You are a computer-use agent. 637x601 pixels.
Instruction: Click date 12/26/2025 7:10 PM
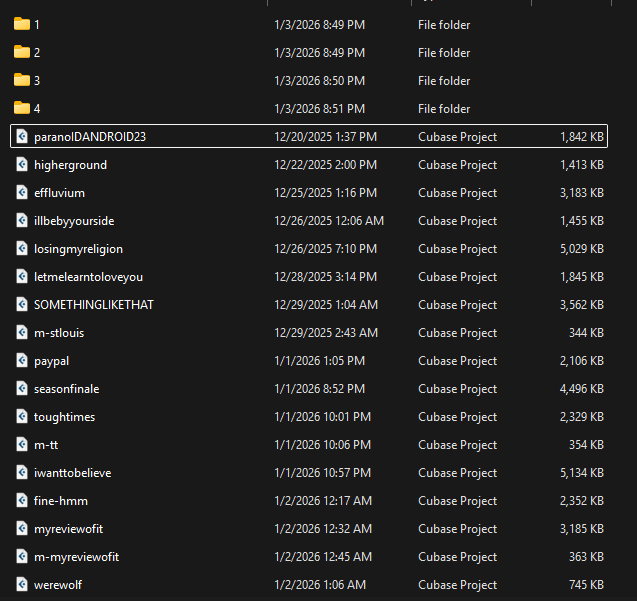[x=325, y=249]
